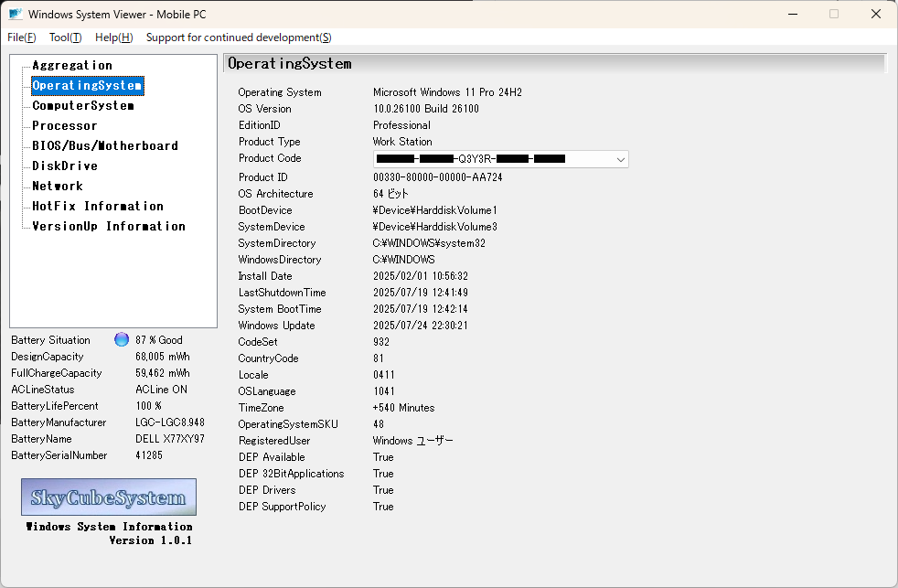Click Product ID 00330-80000-00000-AA724
The image size is (898, 588).
tap(437, 177)
